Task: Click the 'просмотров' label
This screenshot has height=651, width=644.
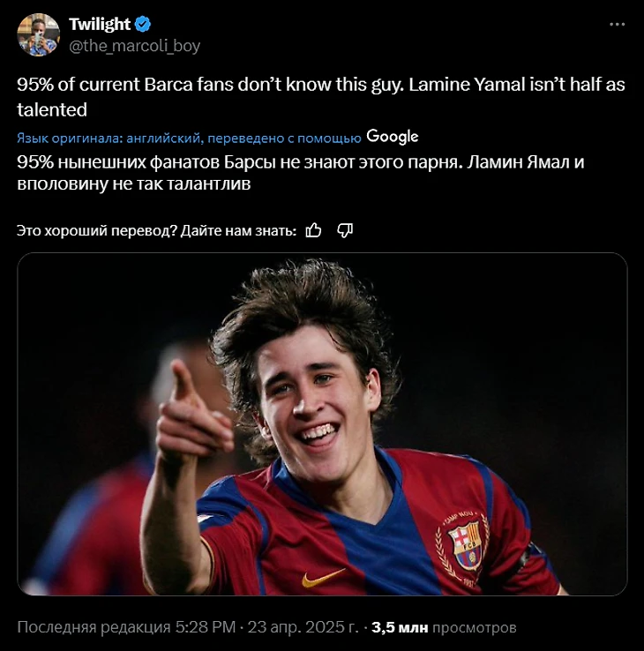Action: coord(475,627)
